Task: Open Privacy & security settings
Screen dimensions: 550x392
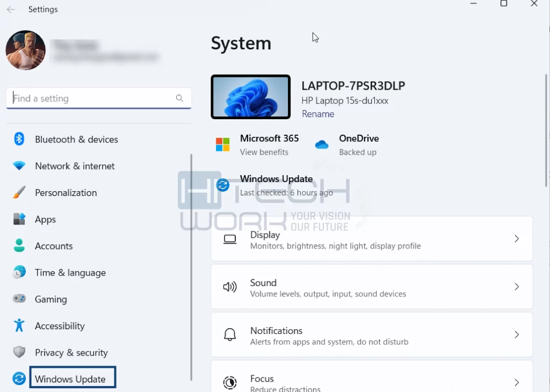Action: point(71,352)
